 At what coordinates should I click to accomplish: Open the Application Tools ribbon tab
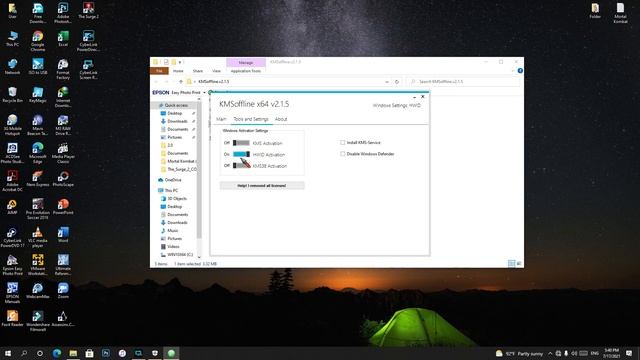click(x=246, y=71)
